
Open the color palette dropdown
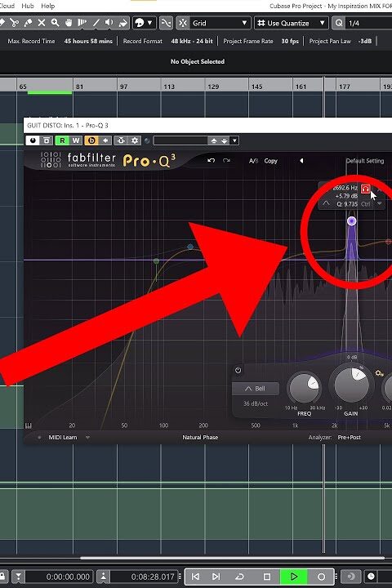(x=149, y=23)
